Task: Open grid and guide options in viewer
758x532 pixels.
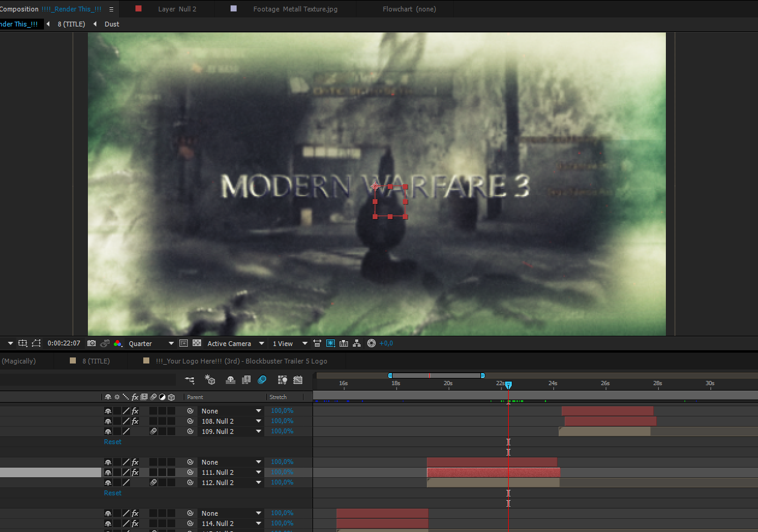Action: [22, 343]
